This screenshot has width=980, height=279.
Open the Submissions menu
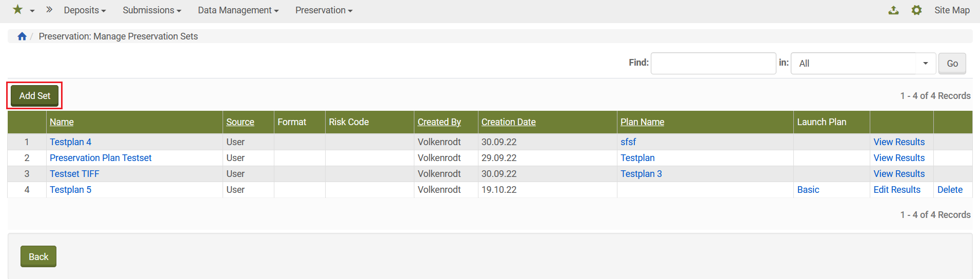click(152, 10)
